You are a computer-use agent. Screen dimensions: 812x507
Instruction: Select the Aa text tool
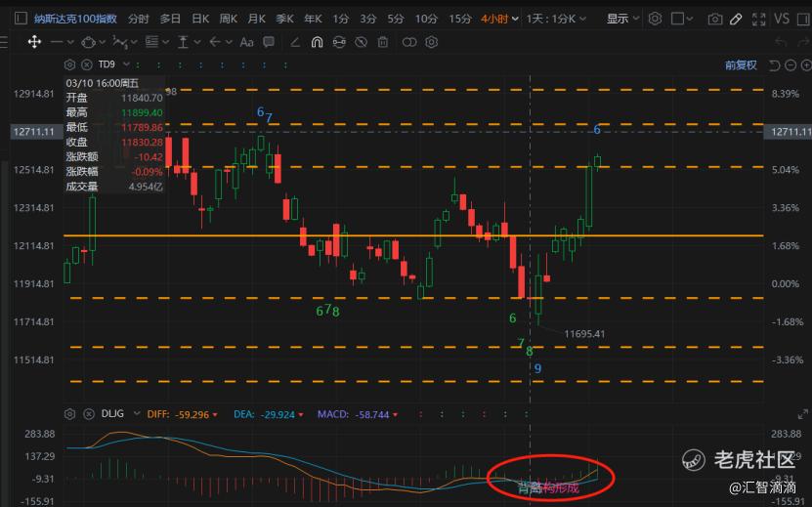(x=246, y=42)
